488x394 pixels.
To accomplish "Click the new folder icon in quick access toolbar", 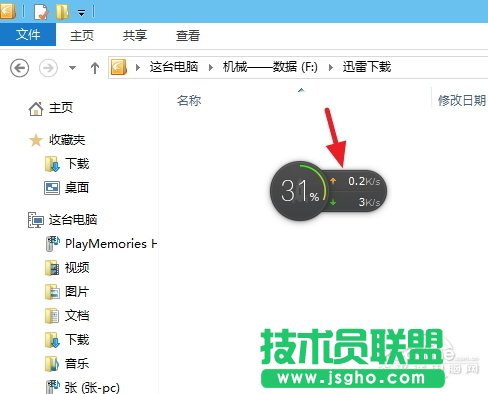I will 63,12.
